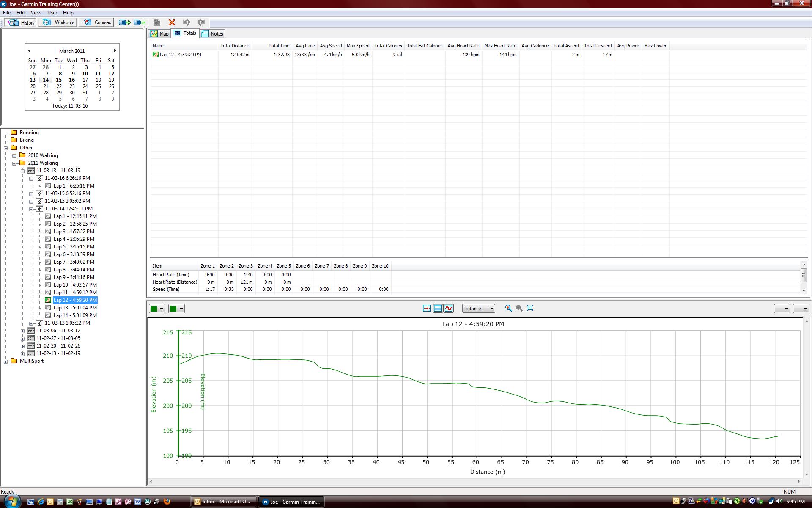Click the activity icon for 11-03-16 6:26:16 PM
The image size is (812, 508).
(39, 178)
